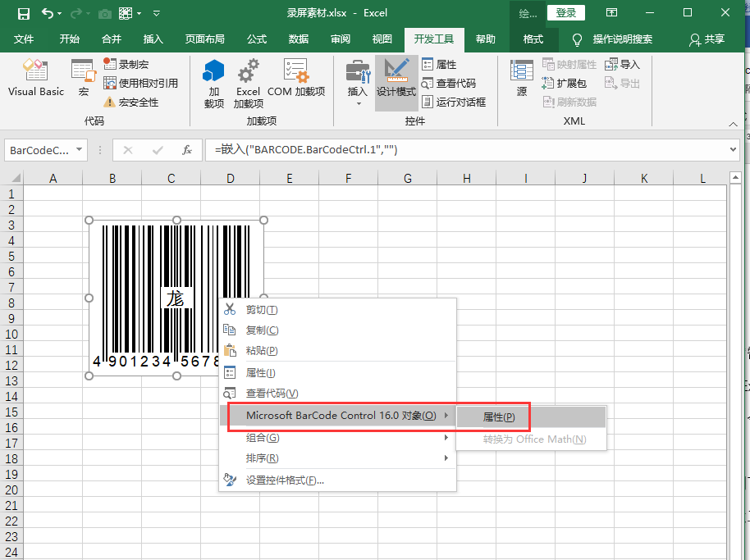Click the Share (共享) button
This screenshot has height=560, width=750.
pyautogui.click(x=707, y=39)
